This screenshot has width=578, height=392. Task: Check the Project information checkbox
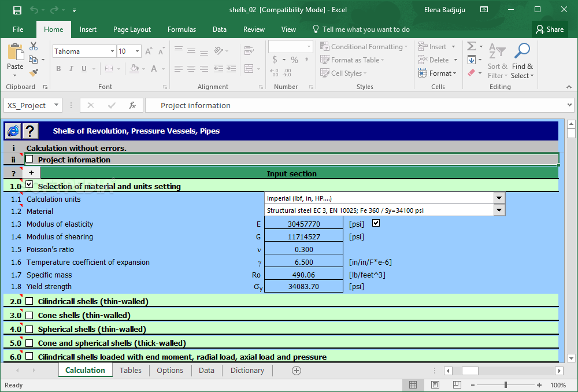click(29, 160)
